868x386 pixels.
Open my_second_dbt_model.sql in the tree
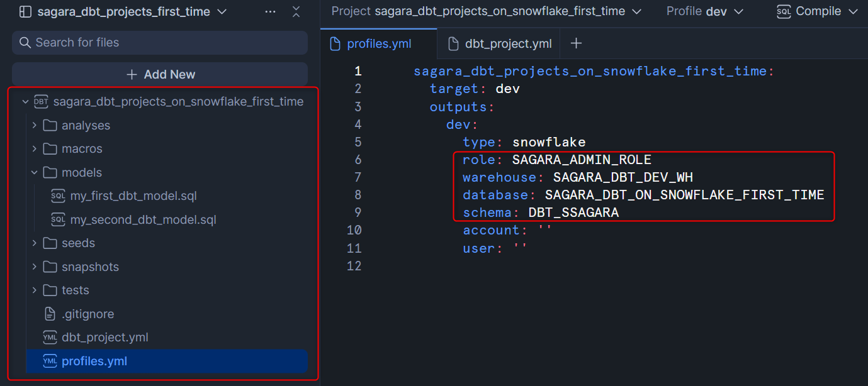coord(144,219)
